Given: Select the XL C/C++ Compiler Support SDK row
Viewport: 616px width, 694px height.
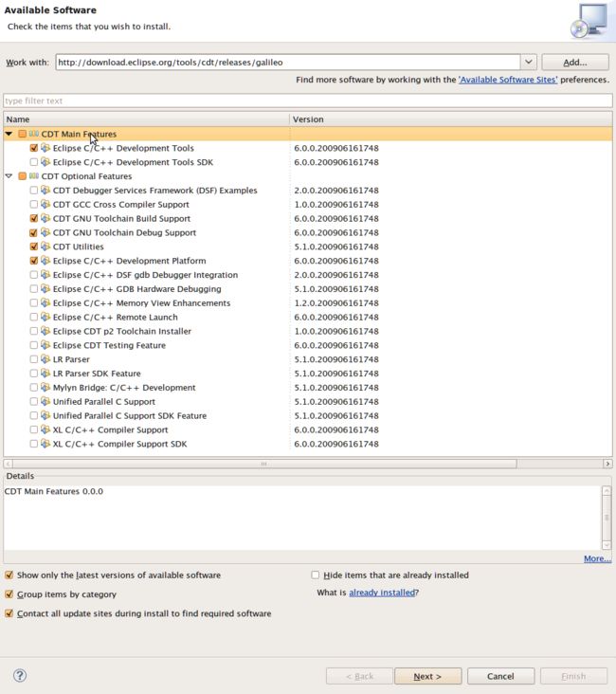Looking at the screenshot, I should 308,444.
